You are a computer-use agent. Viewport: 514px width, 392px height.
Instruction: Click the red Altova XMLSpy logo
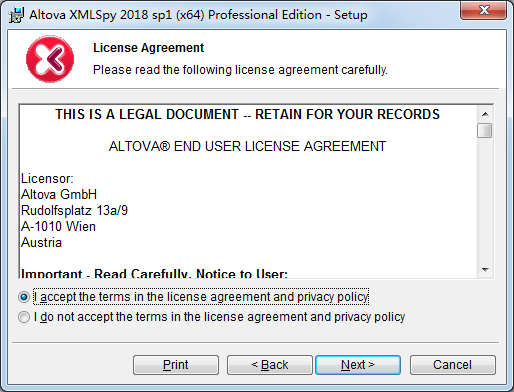[x=50, y=59]
